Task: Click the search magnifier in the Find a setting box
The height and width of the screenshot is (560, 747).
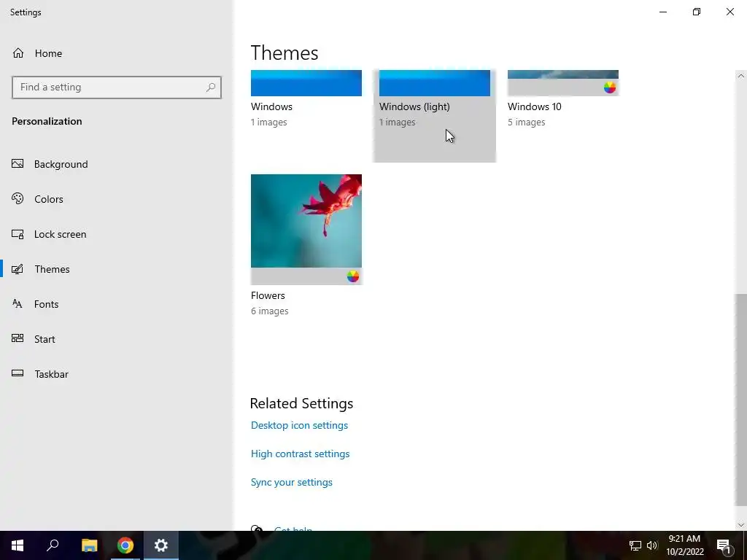Action: 211,87
